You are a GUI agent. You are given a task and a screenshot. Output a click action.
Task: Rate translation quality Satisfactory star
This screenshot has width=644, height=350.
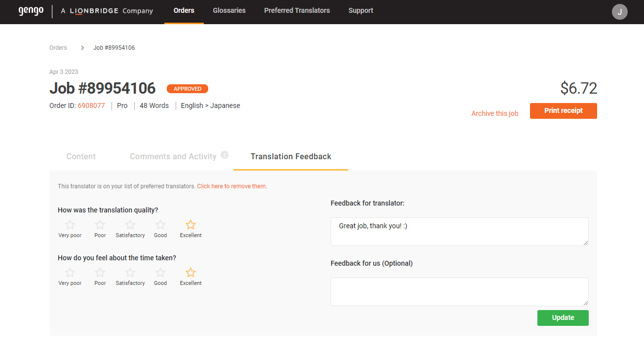click(130, 225)
